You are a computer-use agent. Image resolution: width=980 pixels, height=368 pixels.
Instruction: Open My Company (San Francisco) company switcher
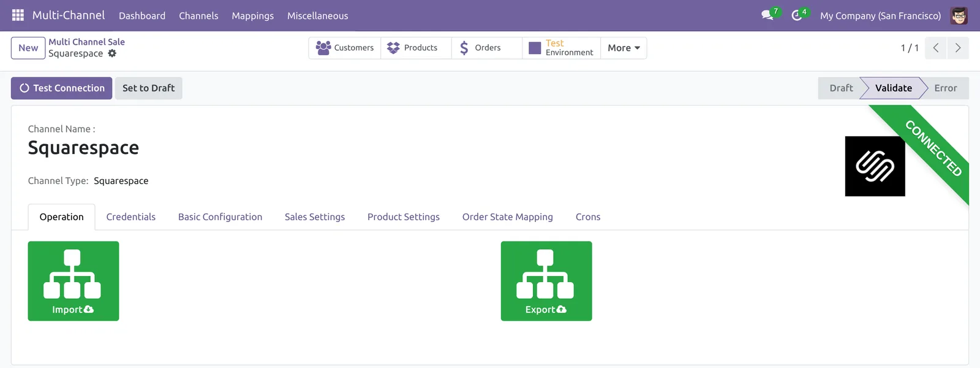880,16
